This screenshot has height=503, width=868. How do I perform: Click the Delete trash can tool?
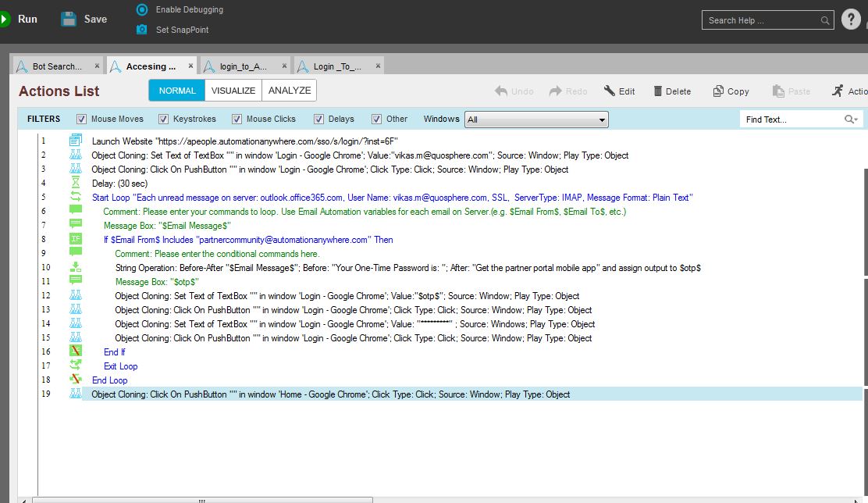tap(658, 91)
